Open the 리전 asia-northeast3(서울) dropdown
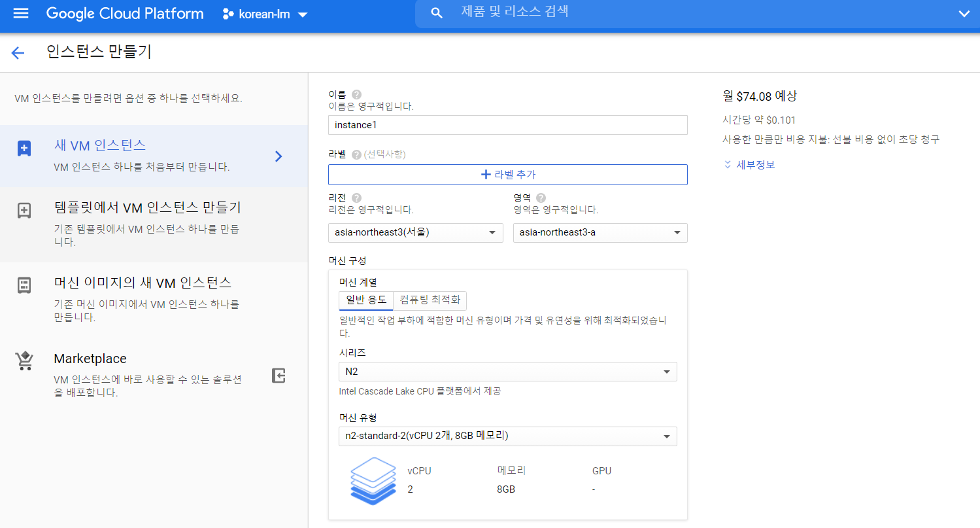980x528 pixels. click(x=416, y=233)
